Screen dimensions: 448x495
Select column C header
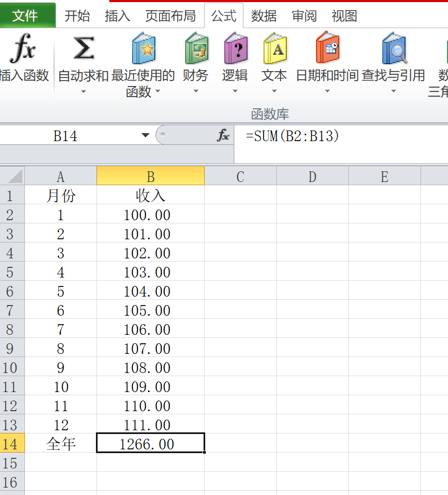point(240,176)
